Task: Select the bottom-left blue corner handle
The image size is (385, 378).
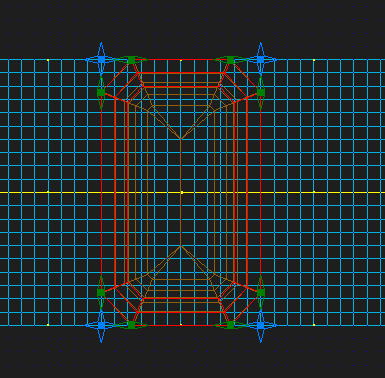Action: pyautogui.click(x=101, y=325)
